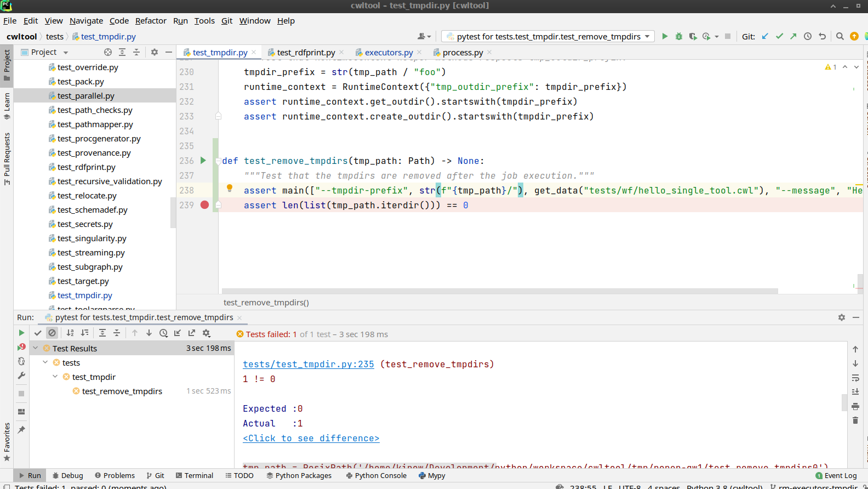Open the Refactor menu

tap(151, 21)
